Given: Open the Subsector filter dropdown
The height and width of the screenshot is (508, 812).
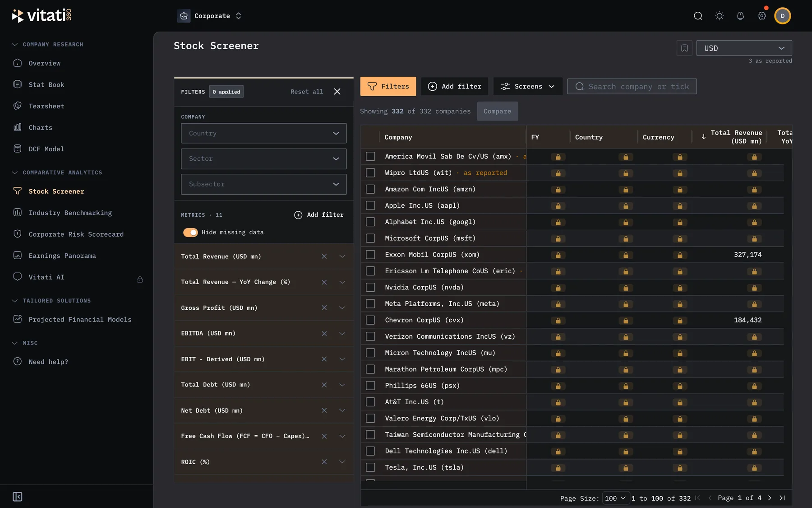Looking at the screenshot, I should pyautogui.click(x=264, y=184).
